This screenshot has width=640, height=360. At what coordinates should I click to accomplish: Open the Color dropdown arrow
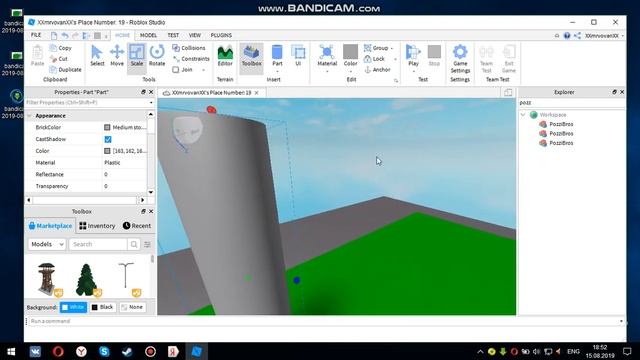coord(350,71)
